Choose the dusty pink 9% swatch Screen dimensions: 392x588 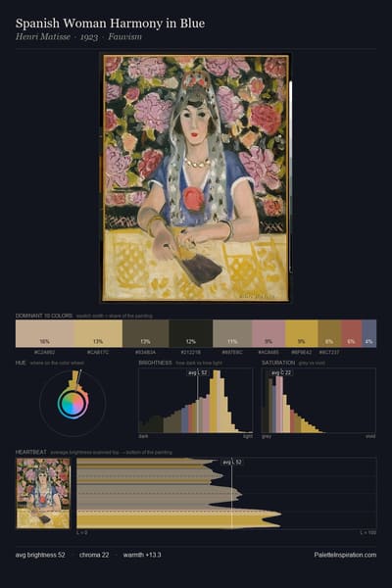(269, 333)
